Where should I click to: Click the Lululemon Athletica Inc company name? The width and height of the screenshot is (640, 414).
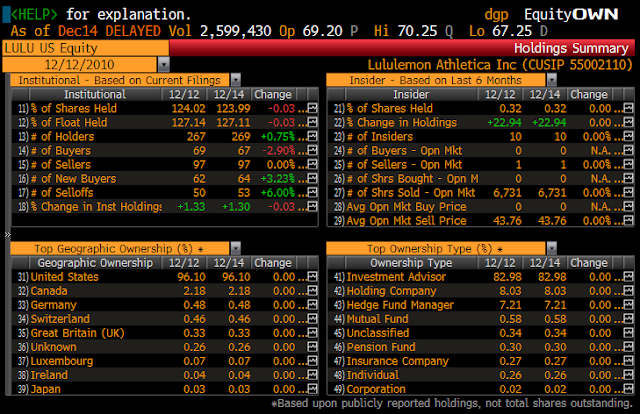pos(442,65)
